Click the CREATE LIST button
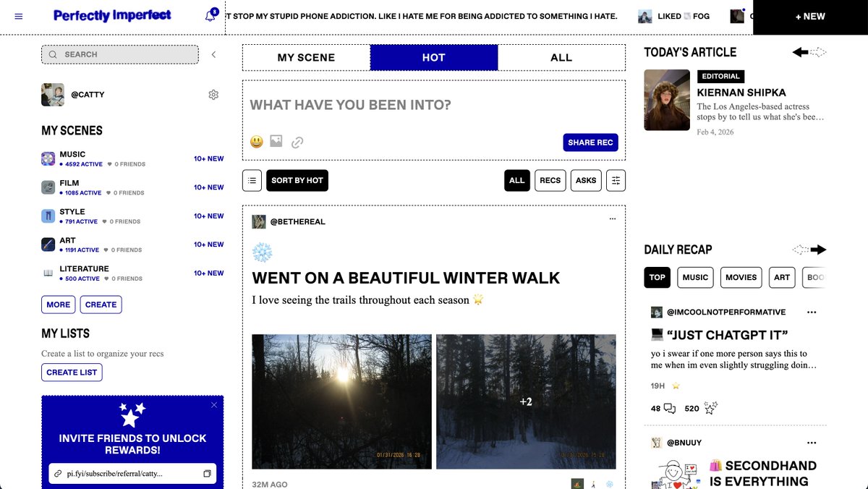 [72, 373]
